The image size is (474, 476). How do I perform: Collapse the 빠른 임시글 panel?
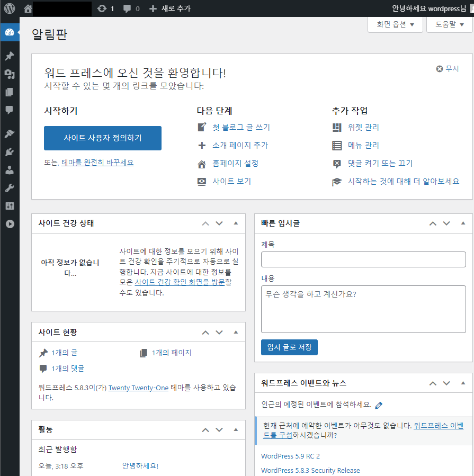[463, 223]
